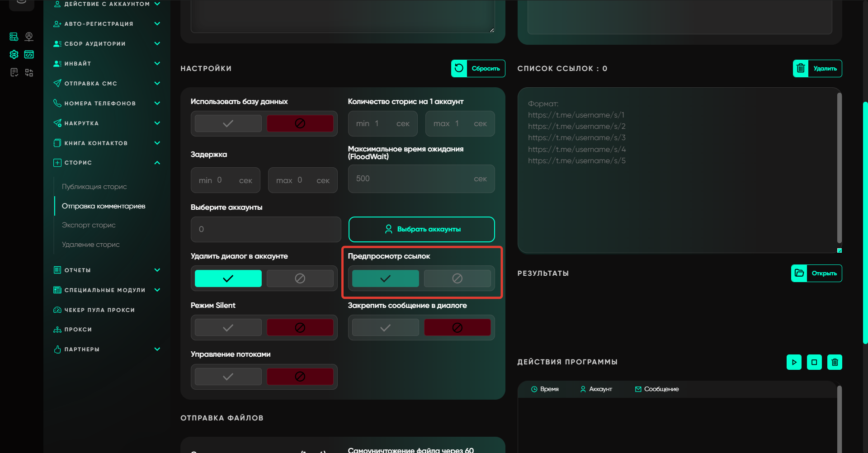Click the server database icon in left rail

tap(14, 37)
